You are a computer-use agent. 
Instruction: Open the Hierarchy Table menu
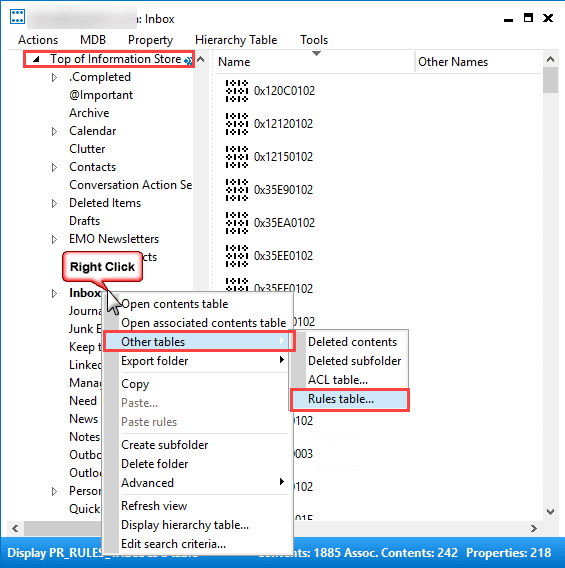tap(236, 40)
